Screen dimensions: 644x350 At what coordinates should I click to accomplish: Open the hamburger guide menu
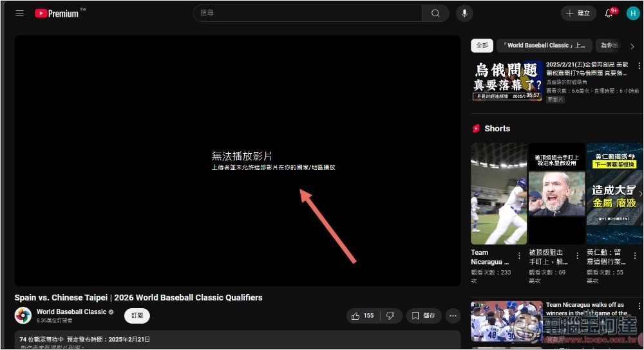click(20, 14)
